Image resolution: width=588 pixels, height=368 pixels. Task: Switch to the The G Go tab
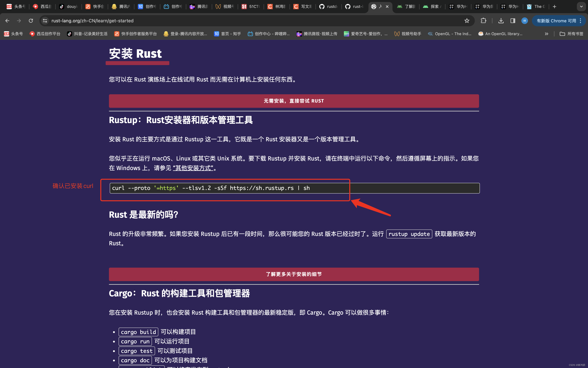[x=536, y=7]
